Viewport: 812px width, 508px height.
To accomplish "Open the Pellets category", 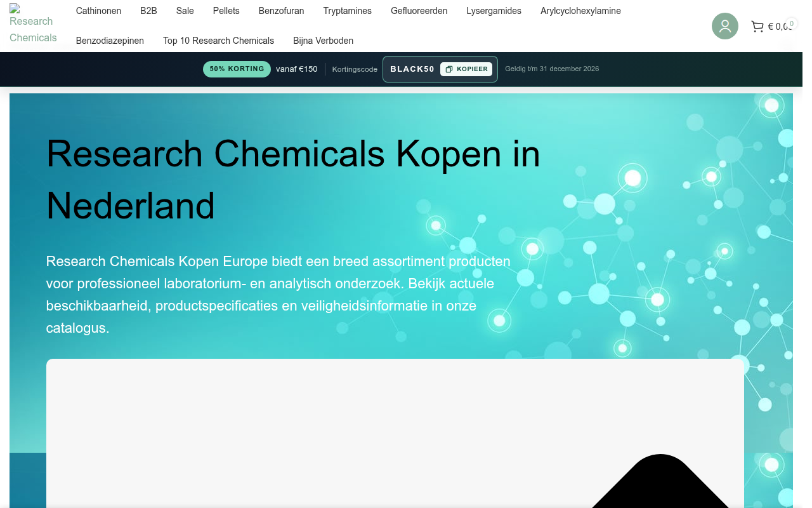I will [x=226, y=11].
